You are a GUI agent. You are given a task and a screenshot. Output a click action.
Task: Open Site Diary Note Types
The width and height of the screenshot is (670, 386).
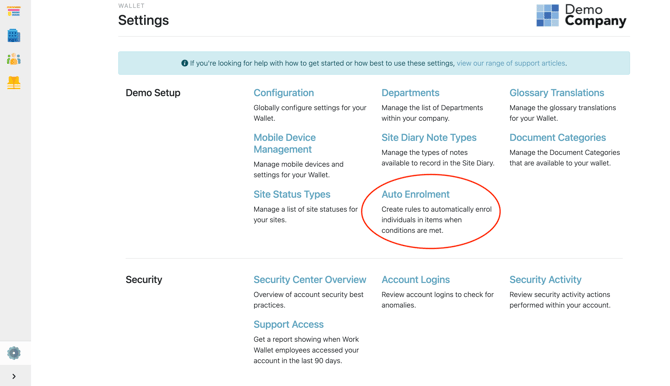[x=429, y=138]
